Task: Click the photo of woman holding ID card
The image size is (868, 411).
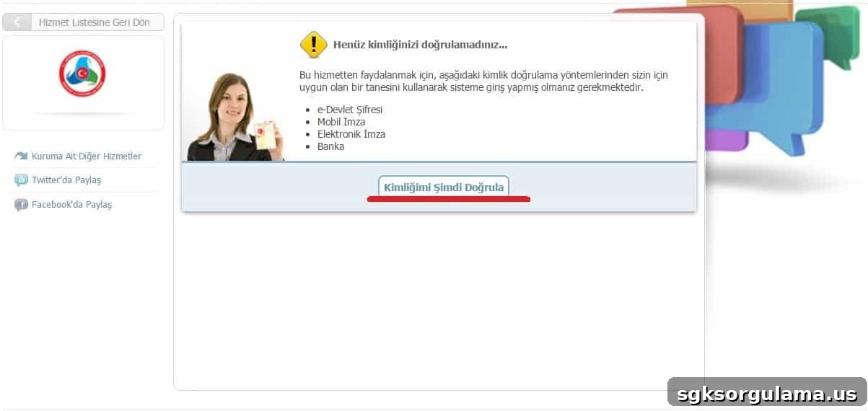Action: [x=236, y=117]
